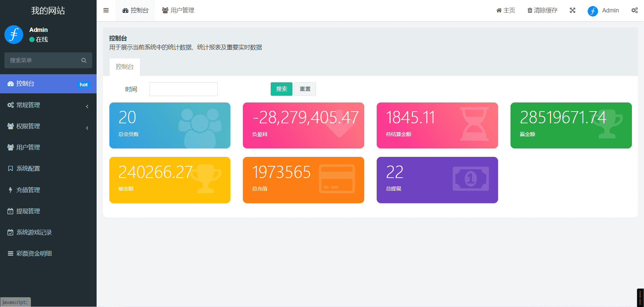Open the 用户管理 tab in top bar
The image size is (644, 307).
pyautogui.click(x=178, y=10)
